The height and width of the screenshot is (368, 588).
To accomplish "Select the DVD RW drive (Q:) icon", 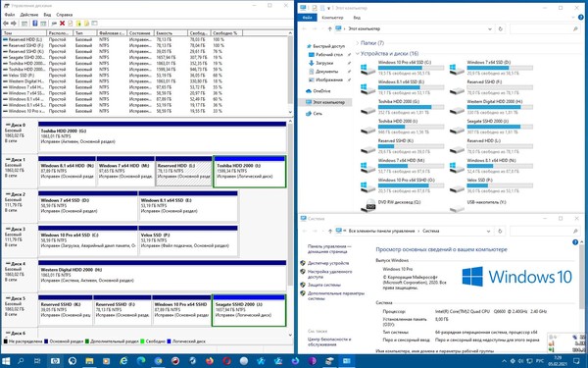I will tap(370, 205).
